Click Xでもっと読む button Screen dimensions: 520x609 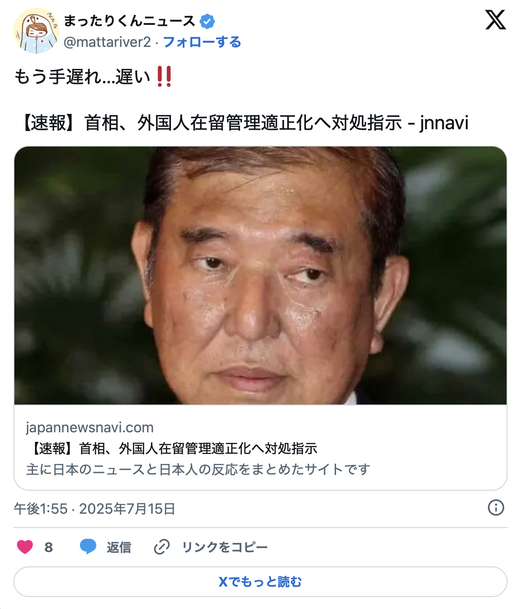[260, 581]
